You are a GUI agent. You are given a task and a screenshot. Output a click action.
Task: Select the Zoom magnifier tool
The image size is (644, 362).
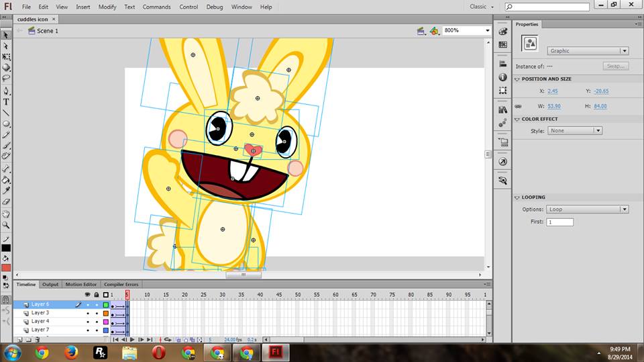click(6, 225)
